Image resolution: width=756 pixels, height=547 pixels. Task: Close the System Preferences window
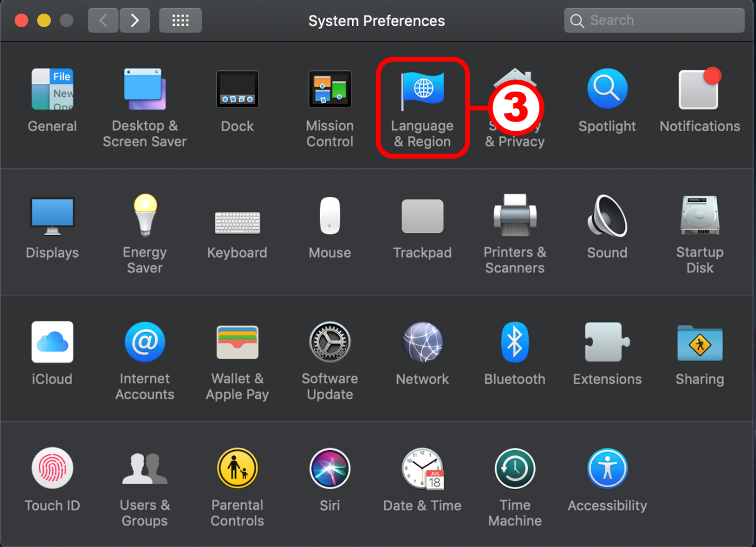[21, 21]
